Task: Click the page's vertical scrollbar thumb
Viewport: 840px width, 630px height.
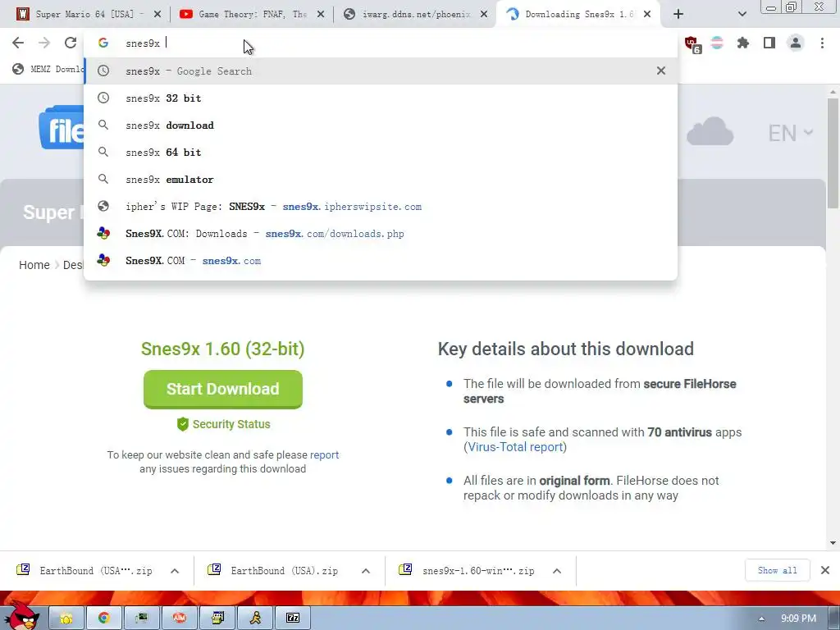Action: point(833,153)
